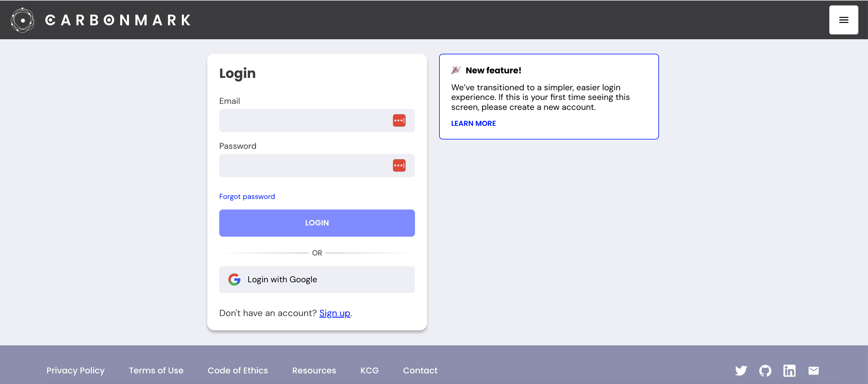Click the password visibility toggle icon

[x=399, y=165]
